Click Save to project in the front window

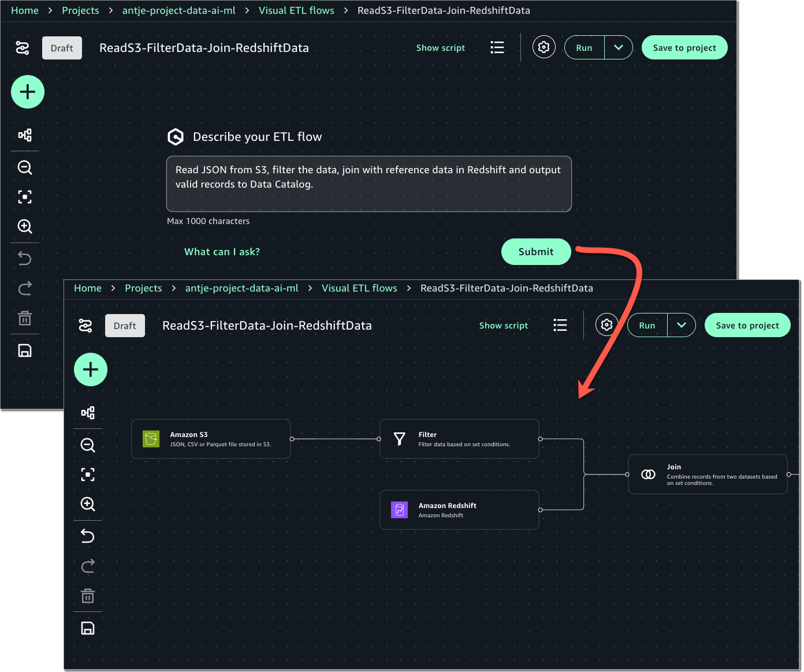747,326
